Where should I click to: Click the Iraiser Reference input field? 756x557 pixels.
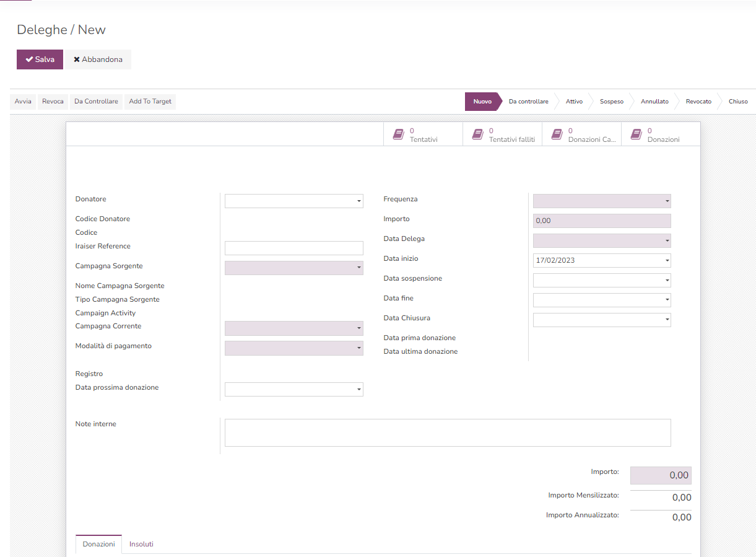[293, 248]
